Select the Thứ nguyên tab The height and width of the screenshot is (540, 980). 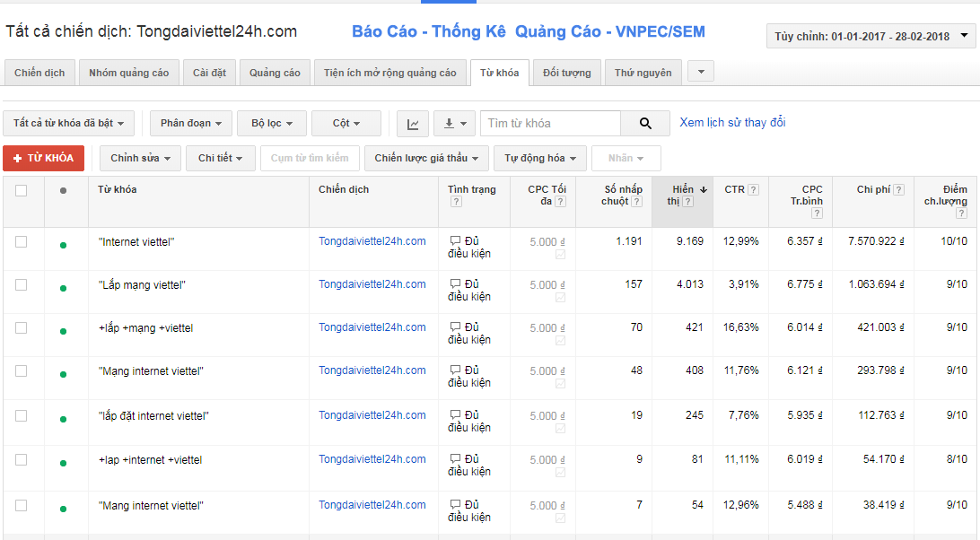point(643,73)
